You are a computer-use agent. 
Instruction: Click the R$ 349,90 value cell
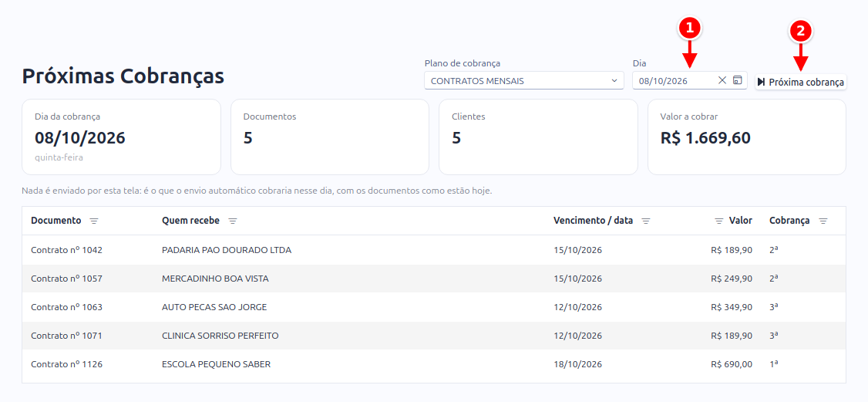tap(732, 307)
